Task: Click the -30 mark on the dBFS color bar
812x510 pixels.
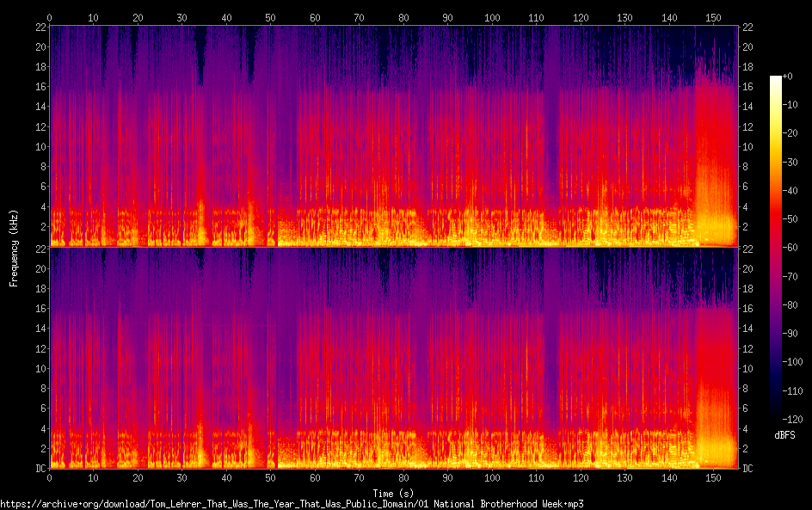Action: click(x=788, y=163)
